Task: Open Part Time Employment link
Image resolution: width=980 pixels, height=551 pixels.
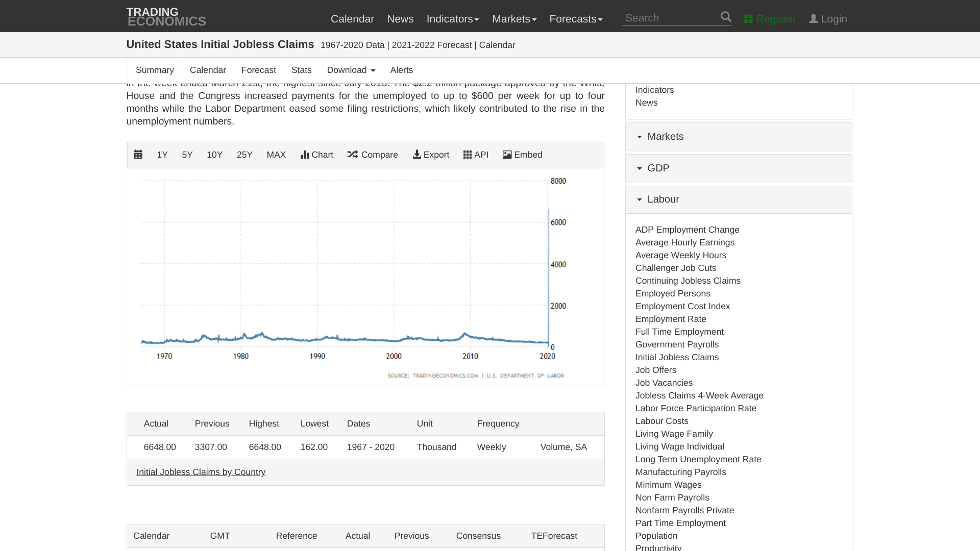Action: pos(680,523)
